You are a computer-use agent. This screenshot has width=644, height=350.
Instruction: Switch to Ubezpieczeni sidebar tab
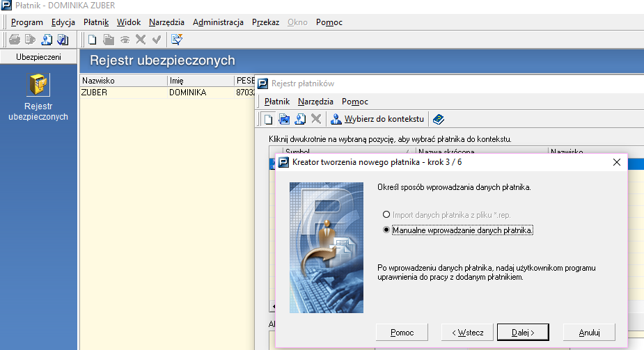coord(38,56)
